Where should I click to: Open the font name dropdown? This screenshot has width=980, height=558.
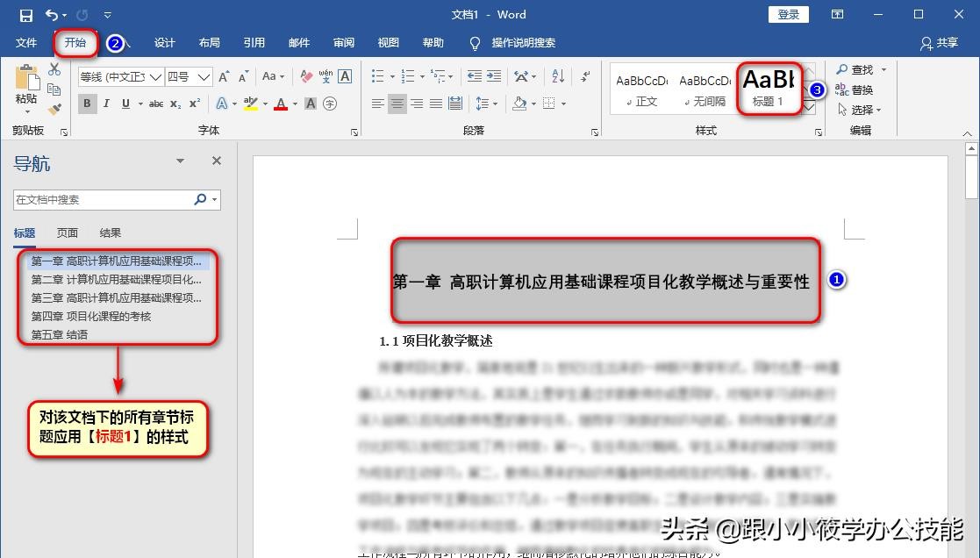156,76
